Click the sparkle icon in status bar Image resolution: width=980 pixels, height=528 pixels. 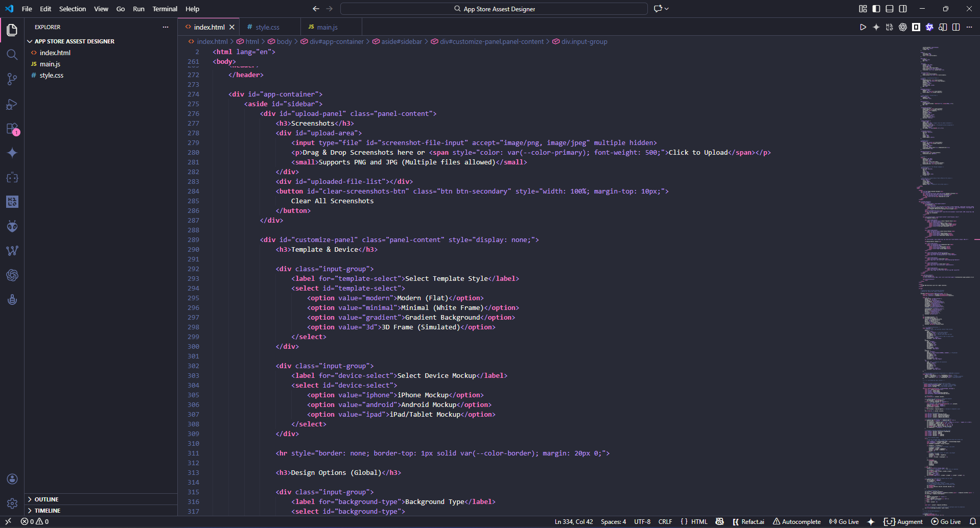[871, 522]
